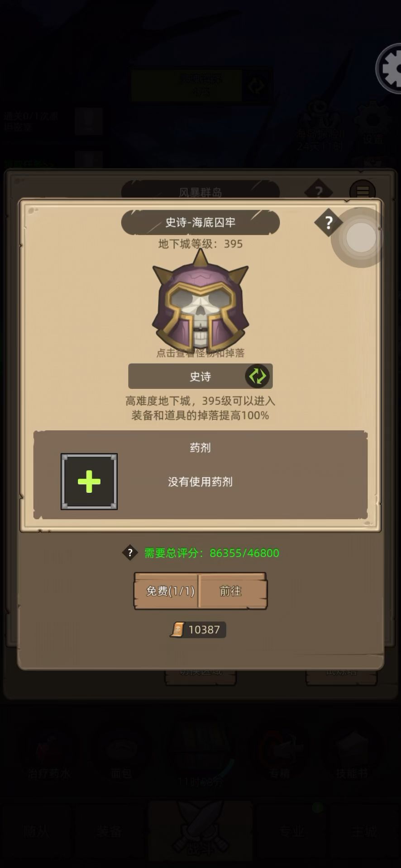Select the 战斗 crossed swords tab
The image size is (401, 868).
[x=200, y=831]
